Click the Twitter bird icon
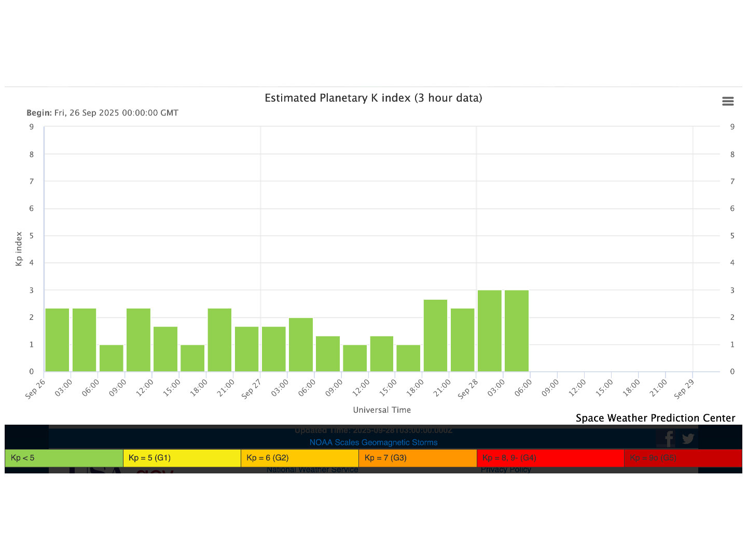 [x=688, y=439]
